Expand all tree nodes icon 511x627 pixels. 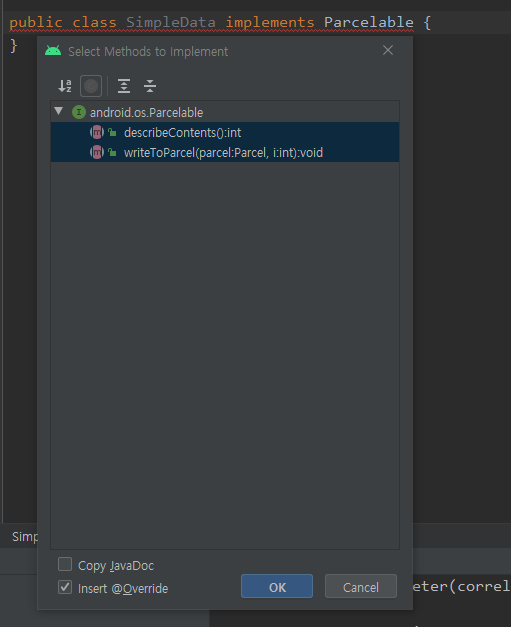point(124,86)
